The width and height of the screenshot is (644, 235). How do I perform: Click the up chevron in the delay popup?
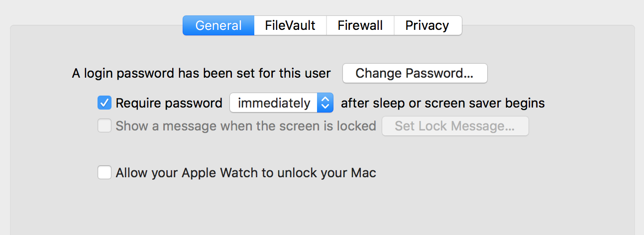click(325, 100)
